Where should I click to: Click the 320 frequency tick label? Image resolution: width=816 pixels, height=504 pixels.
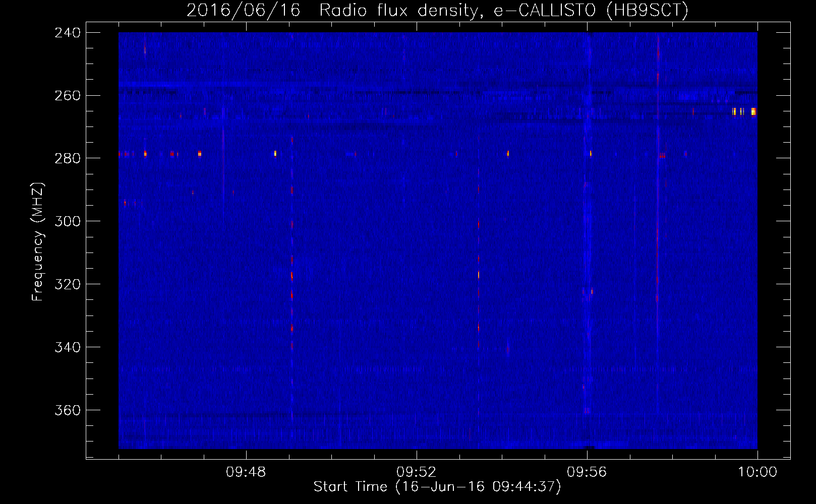68,284
